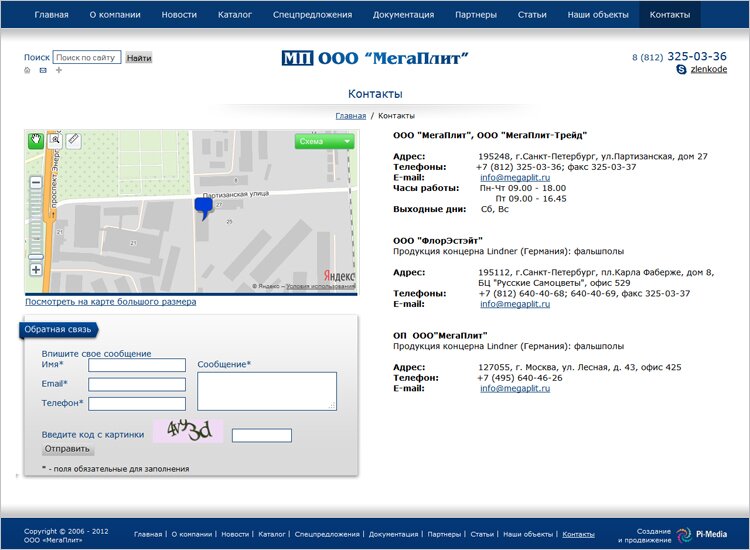Click the zlenkode Skype link
This screenshot has height=550, width=750.
click(708, 69)
